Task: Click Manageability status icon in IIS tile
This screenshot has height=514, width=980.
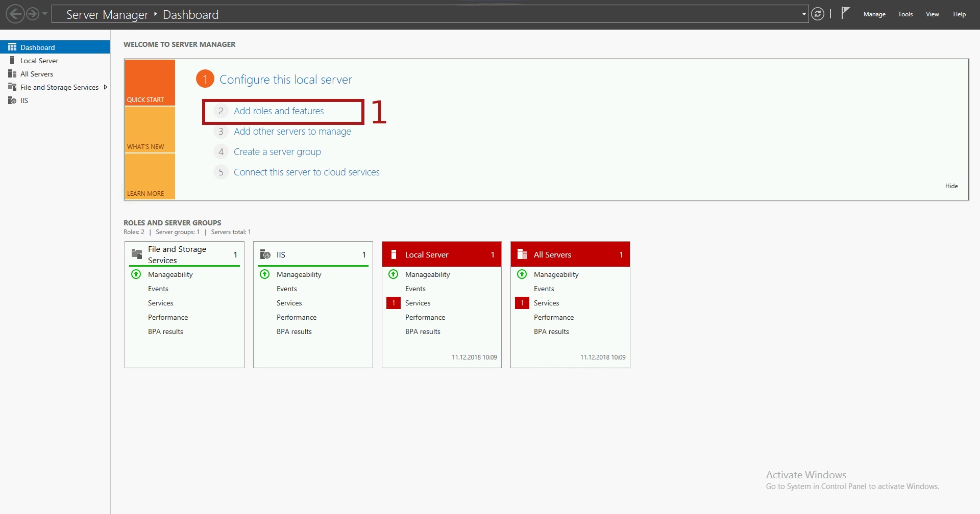Action: [264, 274]
